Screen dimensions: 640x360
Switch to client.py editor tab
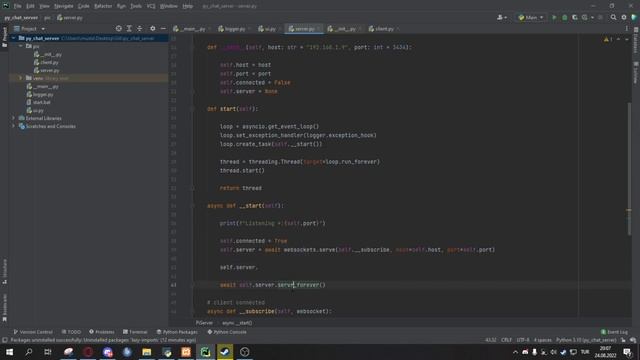pos(383,29)
